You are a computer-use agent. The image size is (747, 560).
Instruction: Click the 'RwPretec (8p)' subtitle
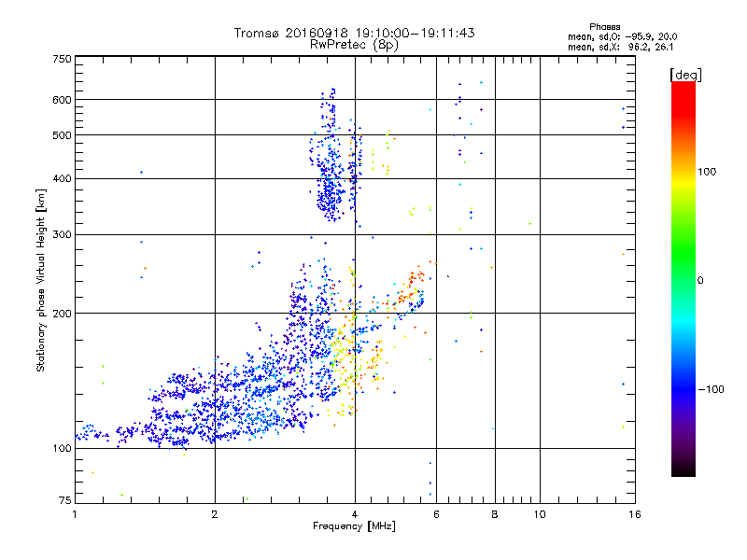354,45
